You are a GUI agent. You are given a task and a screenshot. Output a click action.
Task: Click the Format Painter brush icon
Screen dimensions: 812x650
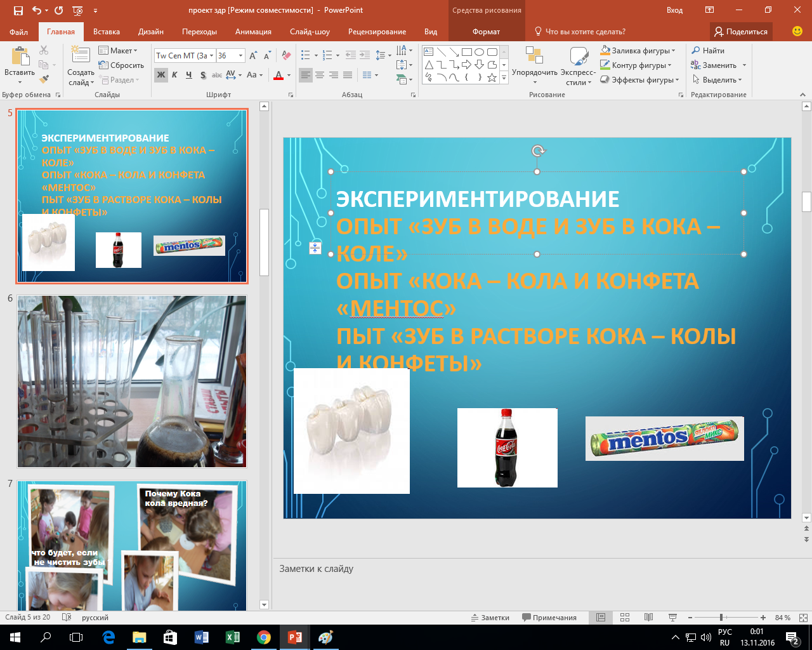pos(44,79)
